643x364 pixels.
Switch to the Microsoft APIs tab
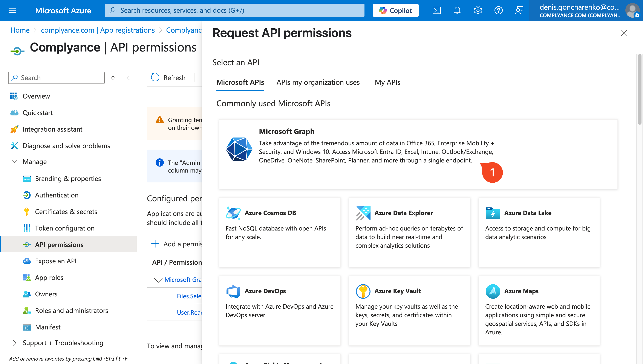click(x=240, y=82)
